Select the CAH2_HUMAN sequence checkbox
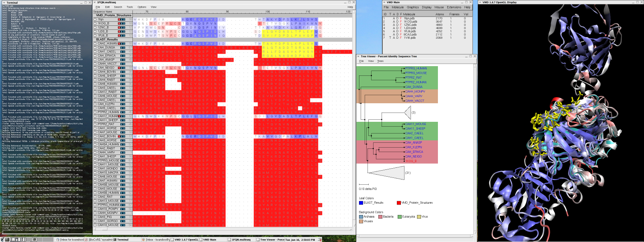The height and width of the screenshot is (242, 644). [x=95, y=44]
